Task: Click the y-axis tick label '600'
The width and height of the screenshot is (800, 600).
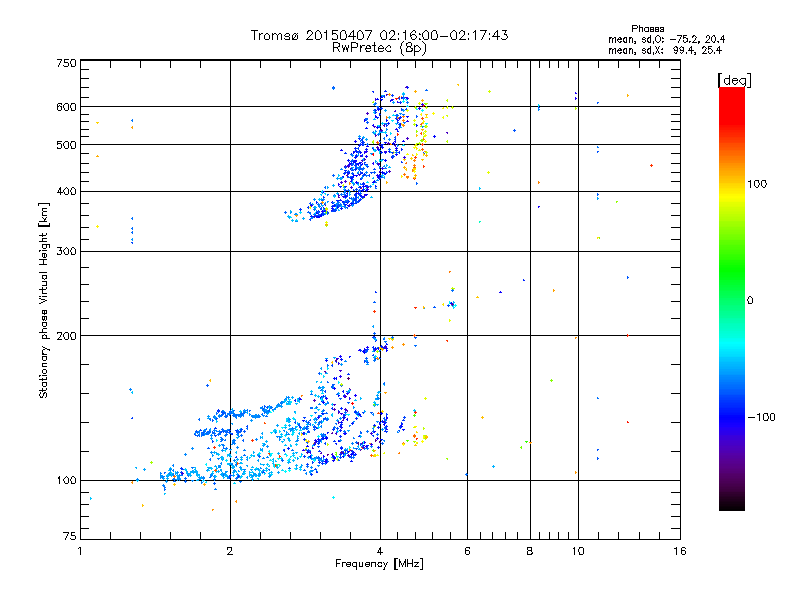Action: tap(66, 107)
